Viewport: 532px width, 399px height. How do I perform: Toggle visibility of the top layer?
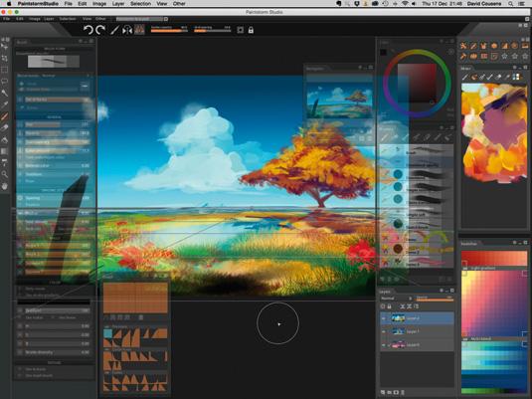click(x=384, y=318)
